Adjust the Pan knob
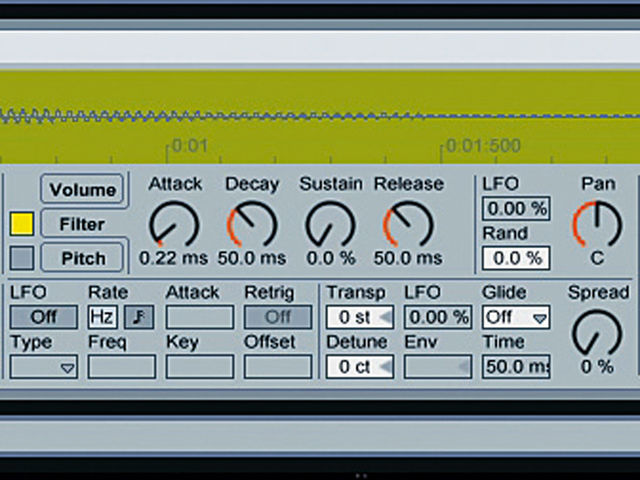This screenshot has height=480, width=640. pyautogui.click(x=597, y=224)
